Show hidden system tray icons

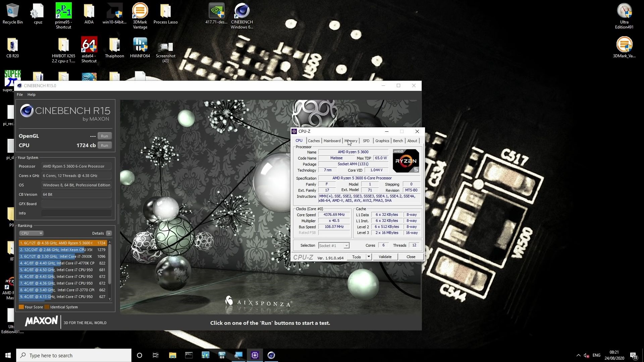tap(578, 355)
